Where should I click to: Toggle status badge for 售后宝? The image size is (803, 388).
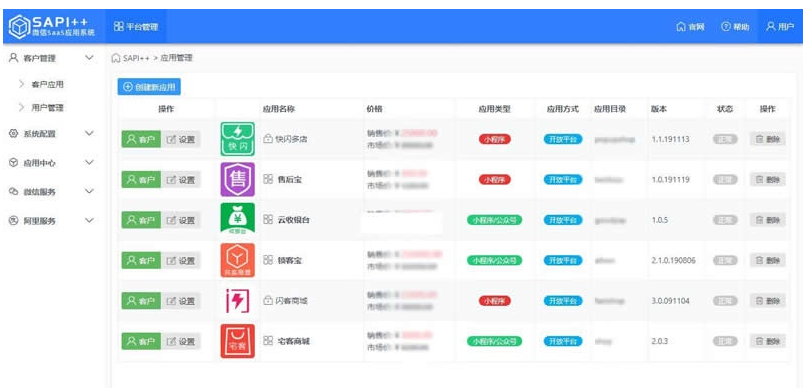click(x=725, y=179)
